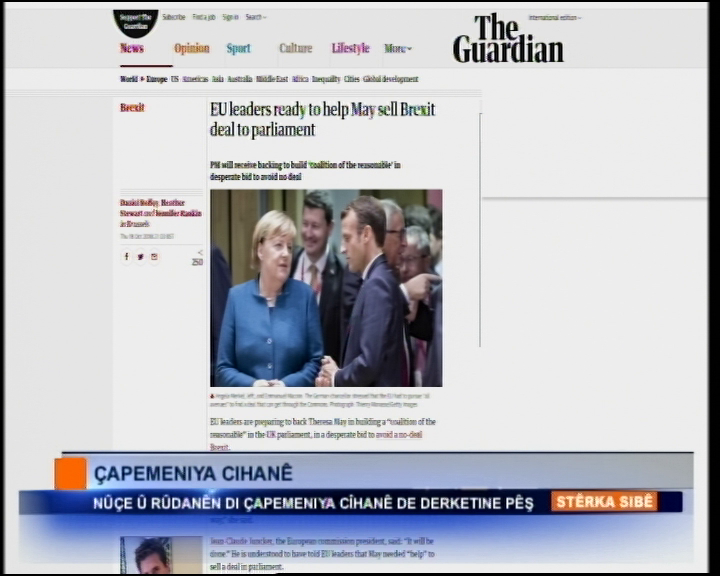Open the Africa sub-section

coord(300,79)
